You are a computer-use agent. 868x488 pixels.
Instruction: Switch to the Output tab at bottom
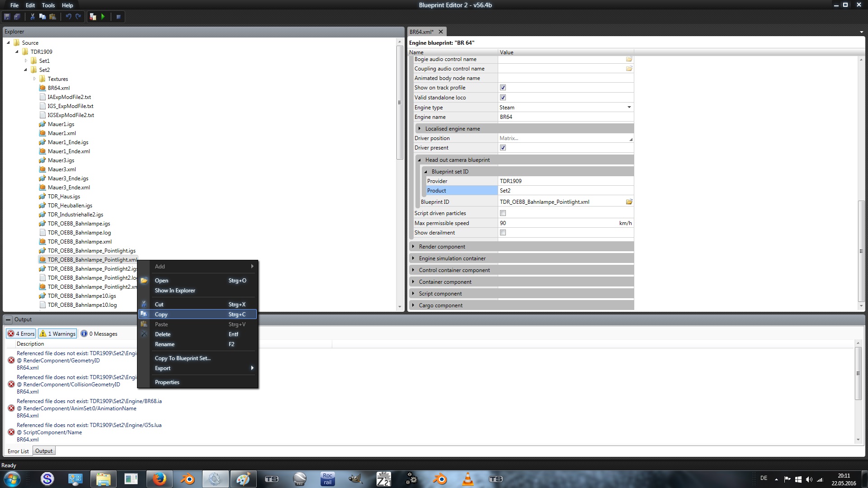click(x=44, y=451)
